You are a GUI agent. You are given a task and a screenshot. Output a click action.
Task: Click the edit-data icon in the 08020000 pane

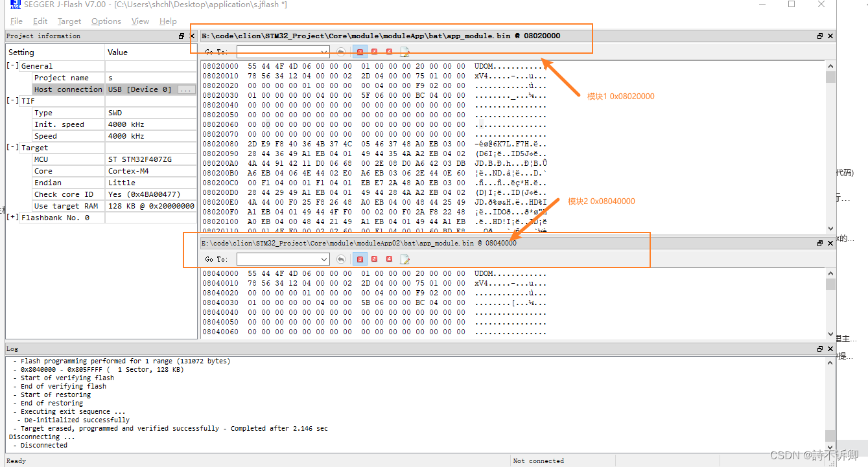[405, 52]
